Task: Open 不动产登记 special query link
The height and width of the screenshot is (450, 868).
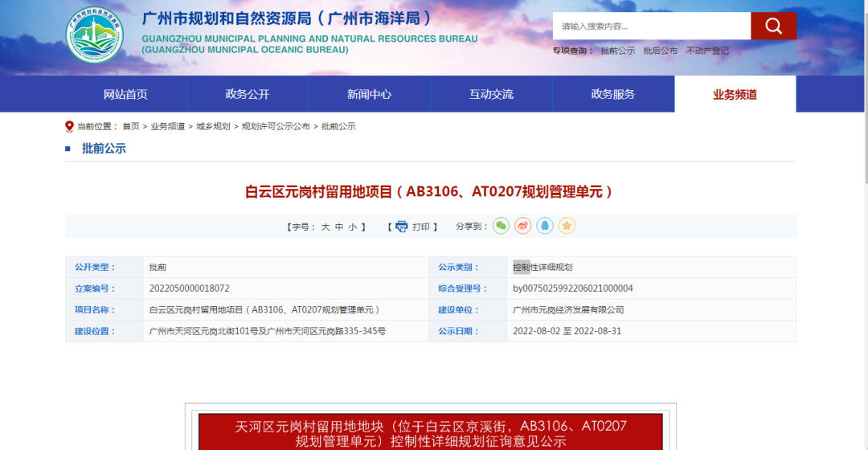Action: [x=707, y=51]
